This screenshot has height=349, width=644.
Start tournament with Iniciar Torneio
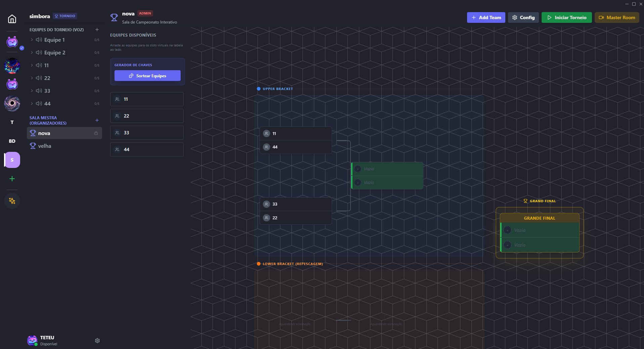tap(566, 17)
